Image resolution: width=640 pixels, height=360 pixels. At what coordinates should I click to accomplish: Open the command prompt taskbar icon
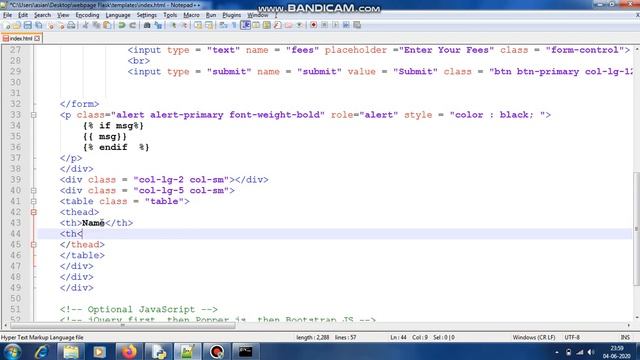click(246, 352)
